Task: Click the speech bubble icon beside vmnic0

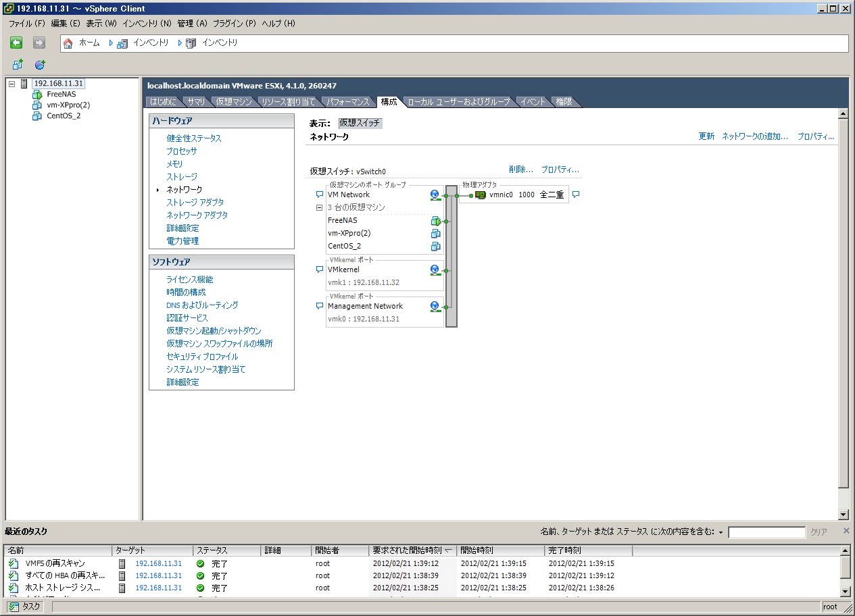Action: 576,195
